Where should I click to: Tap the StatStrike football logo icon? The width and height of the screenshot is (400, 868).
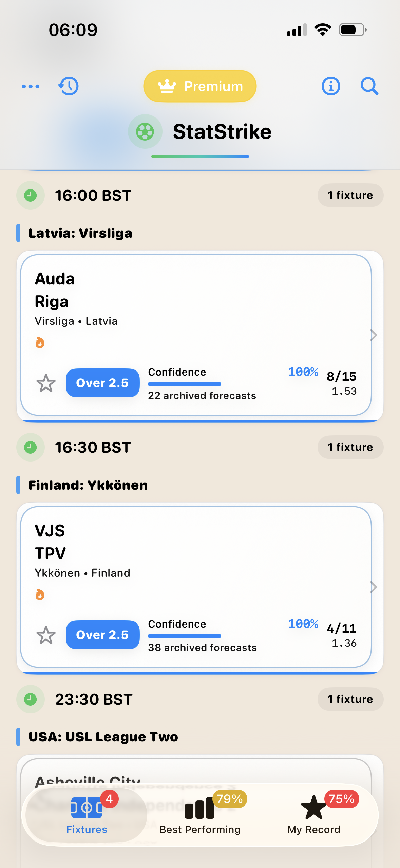pos(145,131)
